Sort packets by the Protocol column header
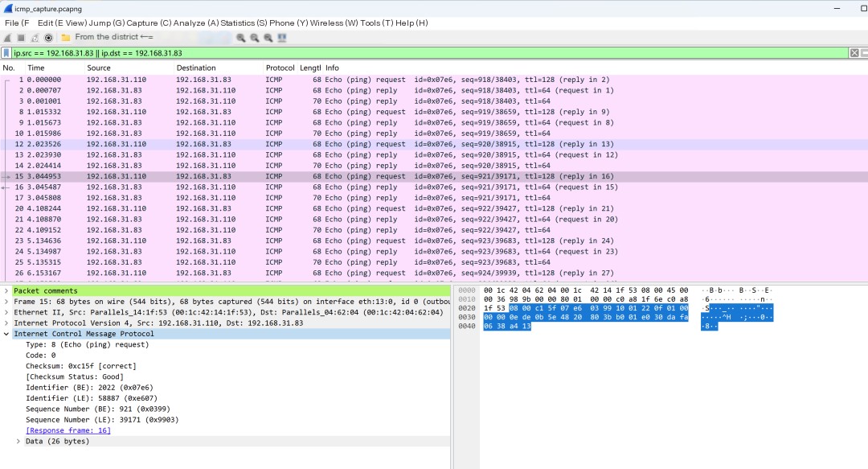This screenshot has width=868, height=469. [x=280, y=68]
